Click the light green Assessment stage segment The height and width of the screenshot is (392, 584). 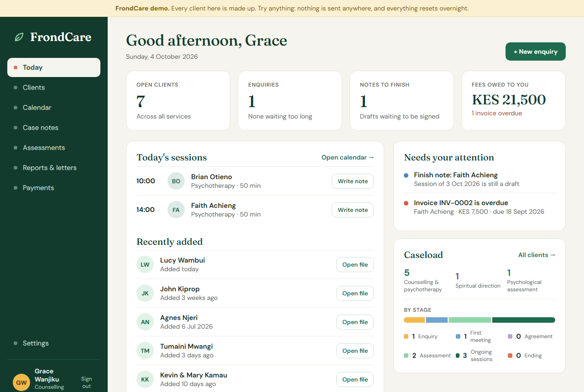[x=470, y=320]
